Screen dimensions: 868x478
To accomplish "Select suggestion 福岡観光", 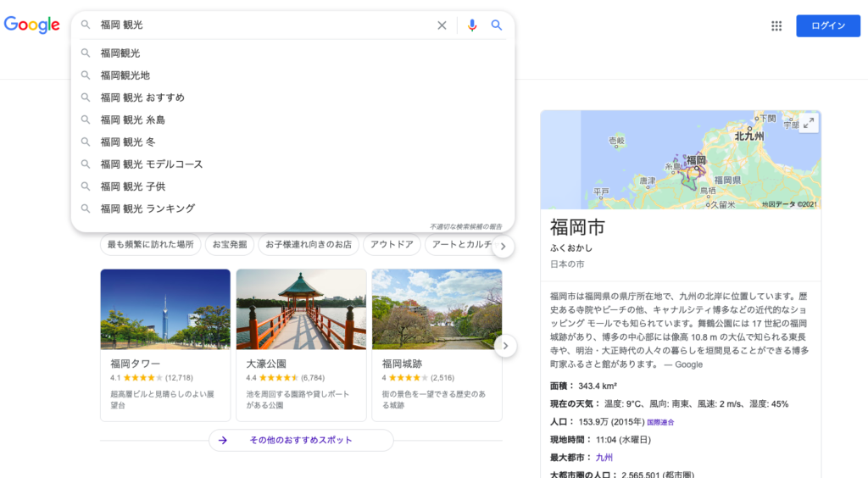I will (x=293, y=53).
